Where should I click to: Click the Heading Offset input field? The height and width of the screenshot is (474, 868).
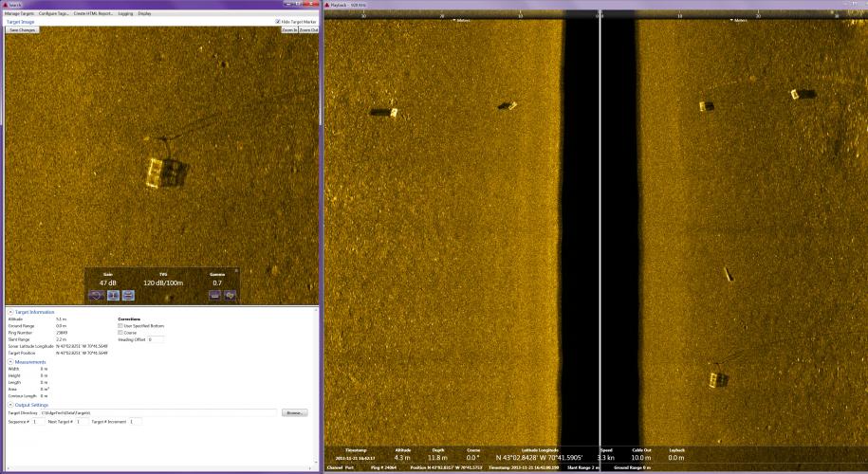click(156, 339)
